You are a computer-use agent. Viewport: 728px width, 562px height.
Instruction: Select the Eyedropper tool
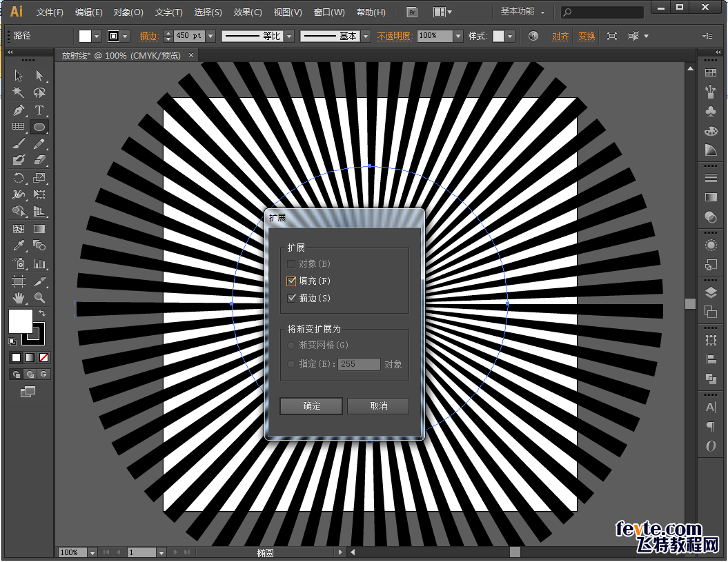(x=19, y=246)
